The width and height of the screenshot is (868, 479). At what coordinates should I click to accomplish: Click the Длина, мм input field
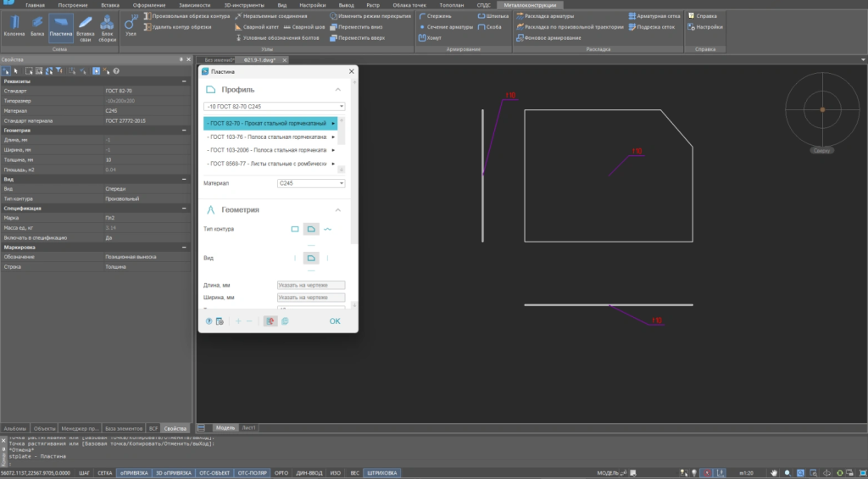(311, 286)
